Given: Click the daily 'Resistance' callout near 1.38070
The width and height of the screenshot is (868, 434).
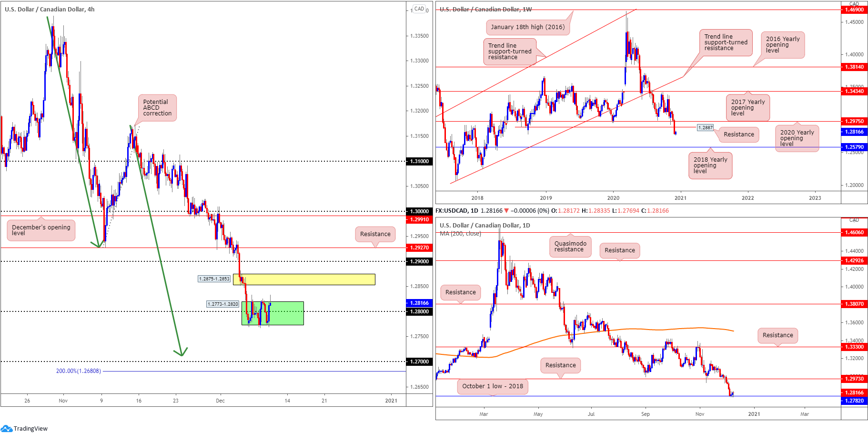Looking at the screenshot, I should click(x=460, y=292).
